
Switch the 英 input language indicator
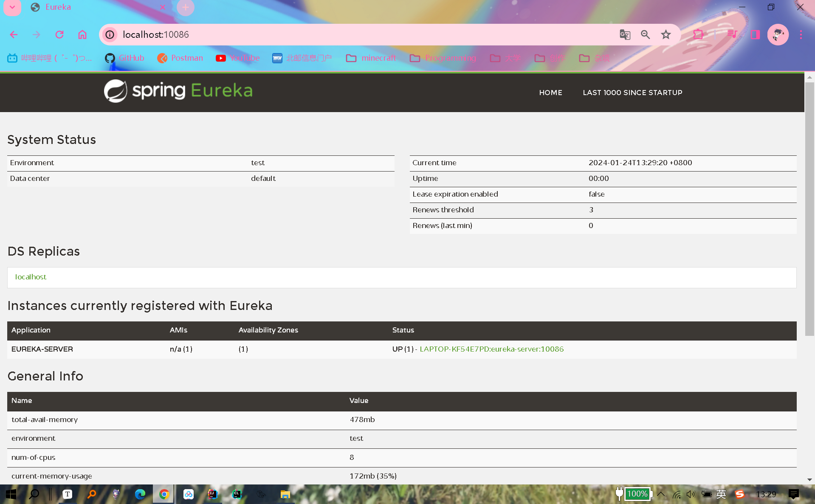tap(721, 494)
